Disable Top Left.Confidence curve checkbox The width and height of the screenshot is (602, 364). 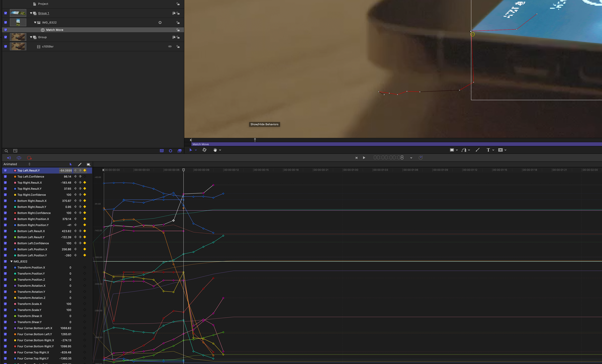pos(5,177)
